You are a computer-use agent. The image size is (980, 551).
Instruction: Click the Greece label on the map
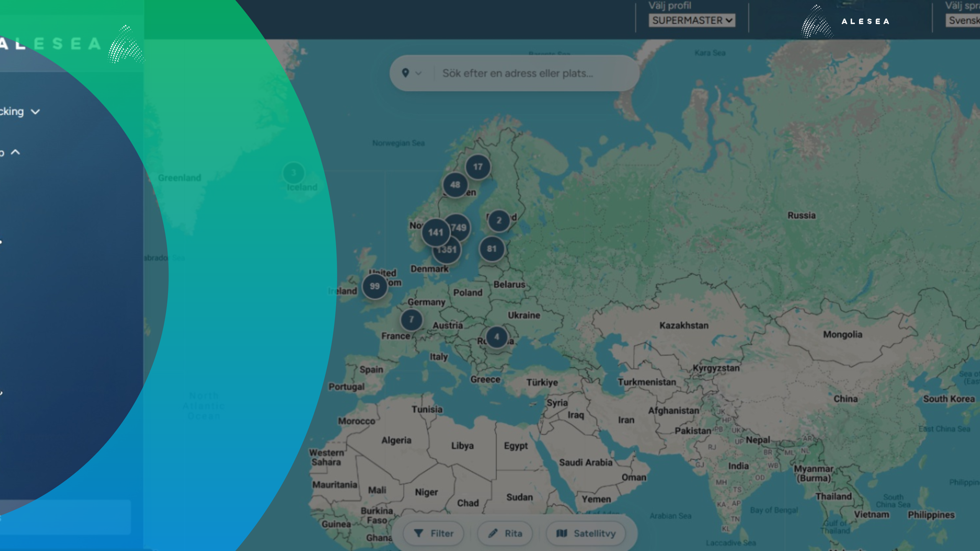click(x=485, y=380)
